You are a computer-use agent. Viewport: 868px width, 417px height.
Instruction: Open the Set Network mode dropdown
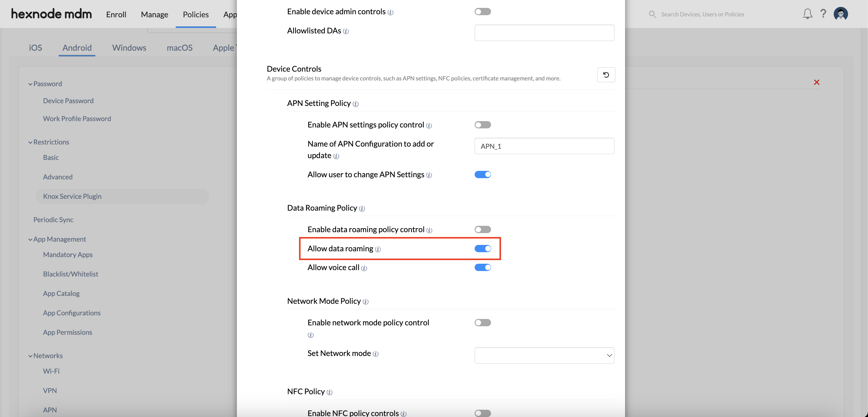pos(544,355)
